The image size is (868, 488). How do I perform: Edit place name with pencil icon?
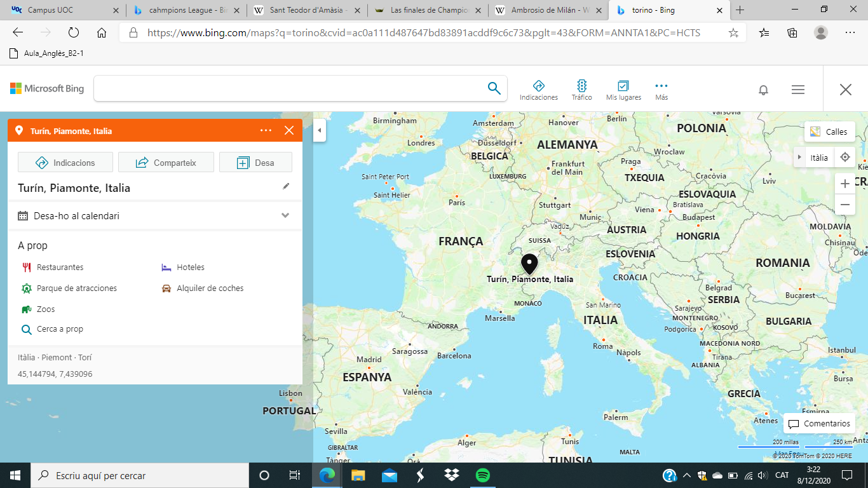(x=286, y=186)
